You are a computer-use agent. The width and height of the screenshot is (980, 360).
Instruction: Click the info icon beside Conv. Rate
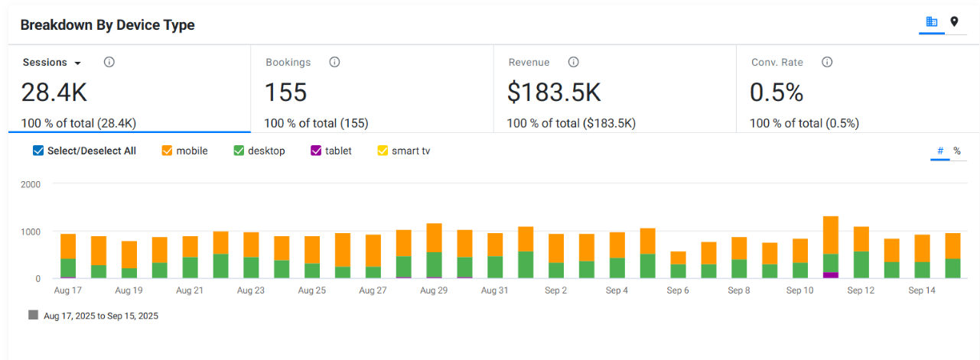(x=827, y=62)
